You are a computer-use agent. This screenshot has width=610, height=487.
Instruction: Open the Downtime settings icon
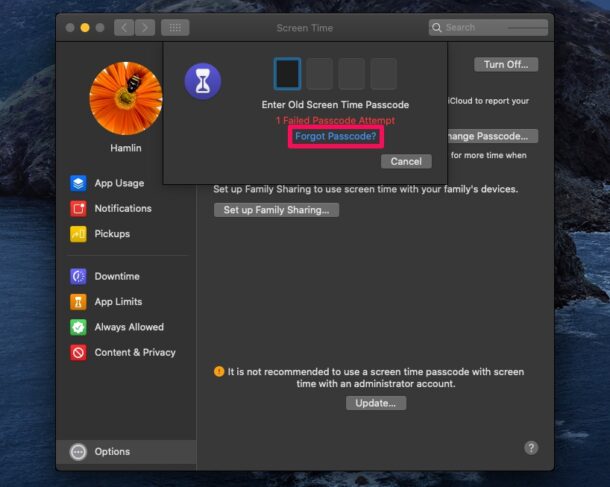click(x=78, y=276)
